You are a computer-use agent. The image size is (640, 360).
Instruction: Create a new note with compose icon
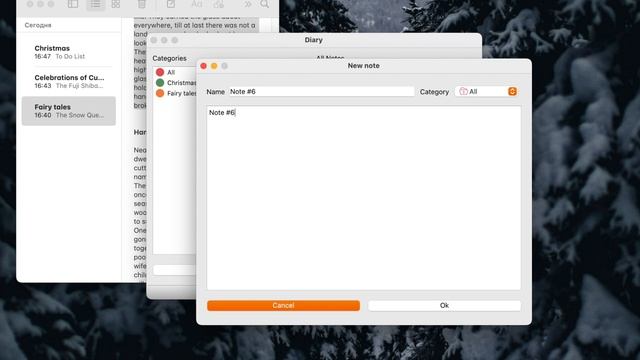click(x=171, y=4)
